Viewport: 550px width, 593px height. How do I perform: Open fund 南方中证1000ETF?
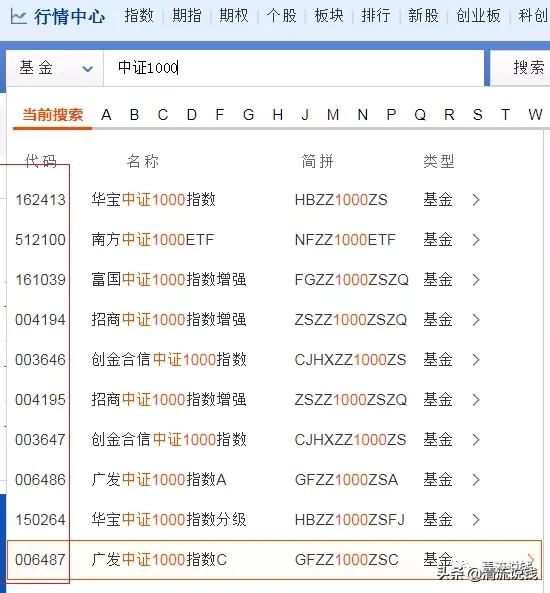coord(153,240)
